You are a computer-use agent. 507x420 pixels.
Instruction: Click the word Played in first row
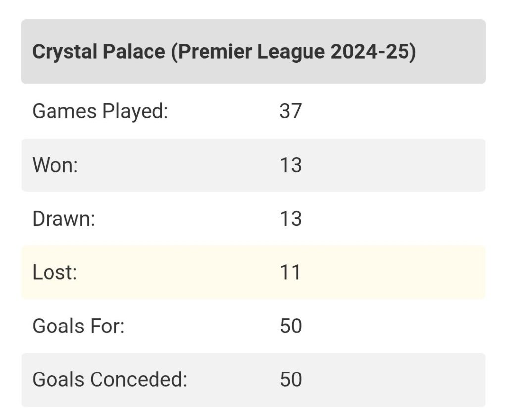[x=135, y=111]
